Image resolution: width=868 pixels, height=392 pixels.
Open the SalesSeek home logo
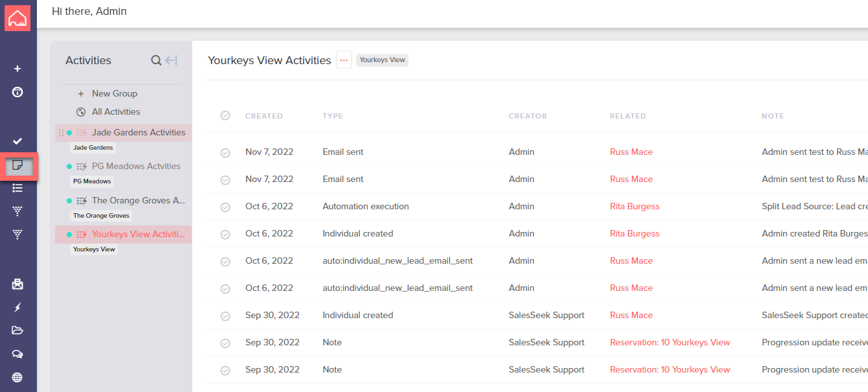(x=17, y=17)
